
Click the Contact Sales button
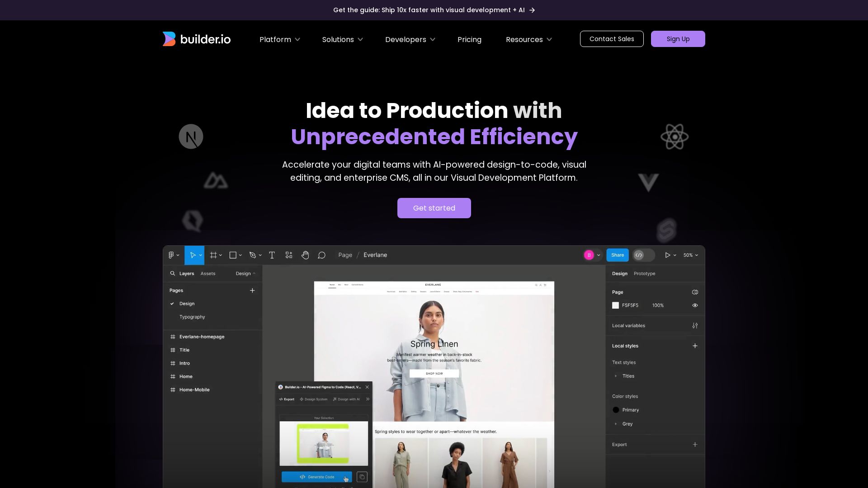(x=611, y=39)
